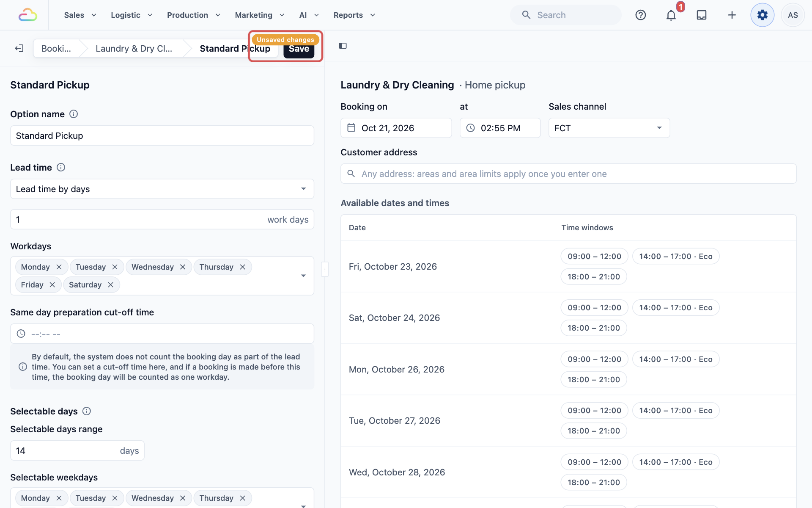Open the inbox tray icon
Screen dimensions: 812x508
pos(702,15)
